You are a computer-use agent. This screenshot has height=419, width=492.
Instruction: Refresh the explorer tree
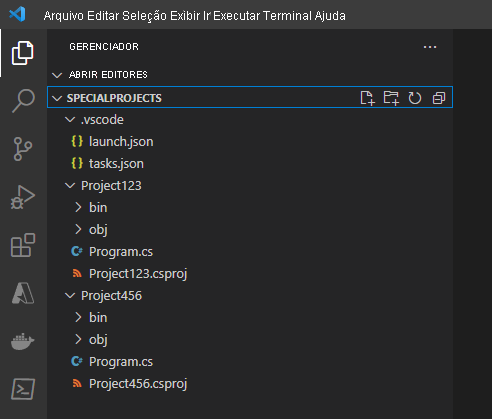(x=415, y=98)
